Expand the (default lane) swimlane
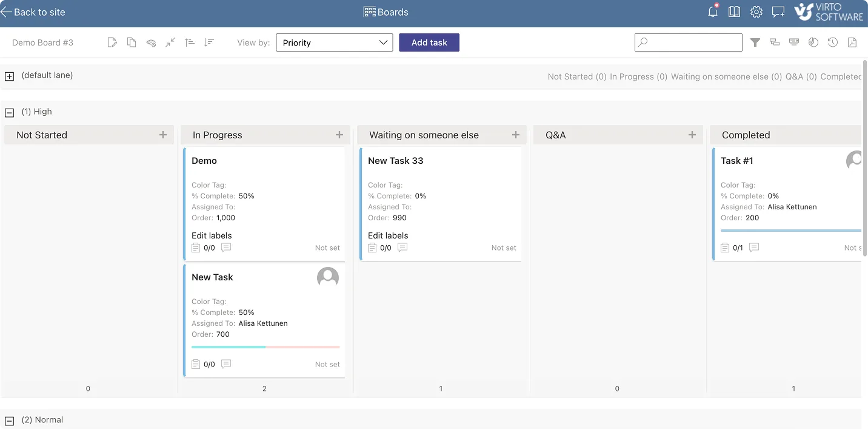Screen dimensions: 868x429 pyautogui.click(x=10, y=76)
